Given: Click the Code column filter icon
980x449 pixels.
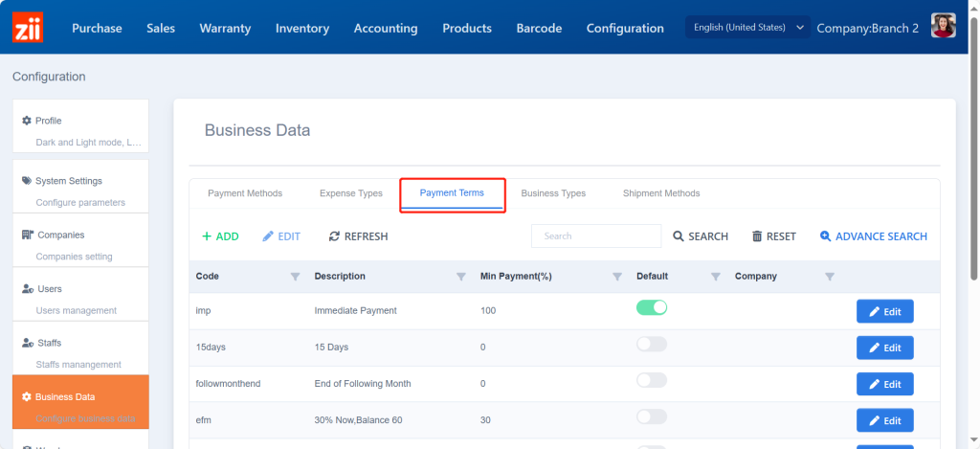Looking at the screenshot, I should click(295, 277).
